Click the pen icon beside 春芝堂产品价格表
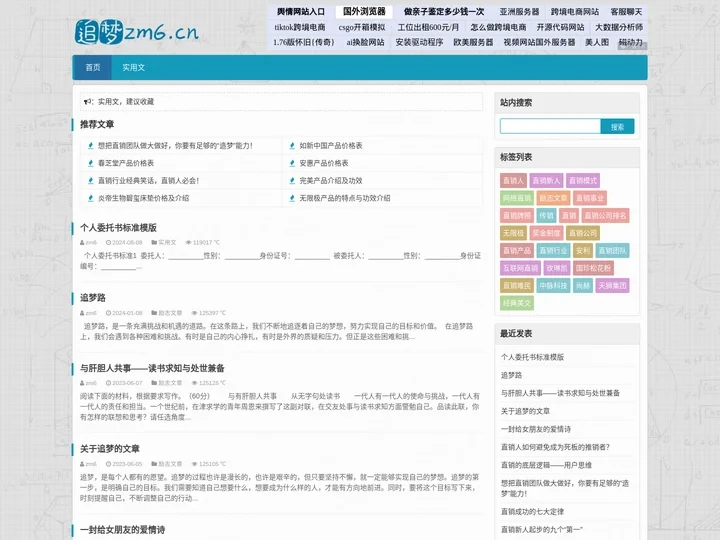 [x=90, y=163]
